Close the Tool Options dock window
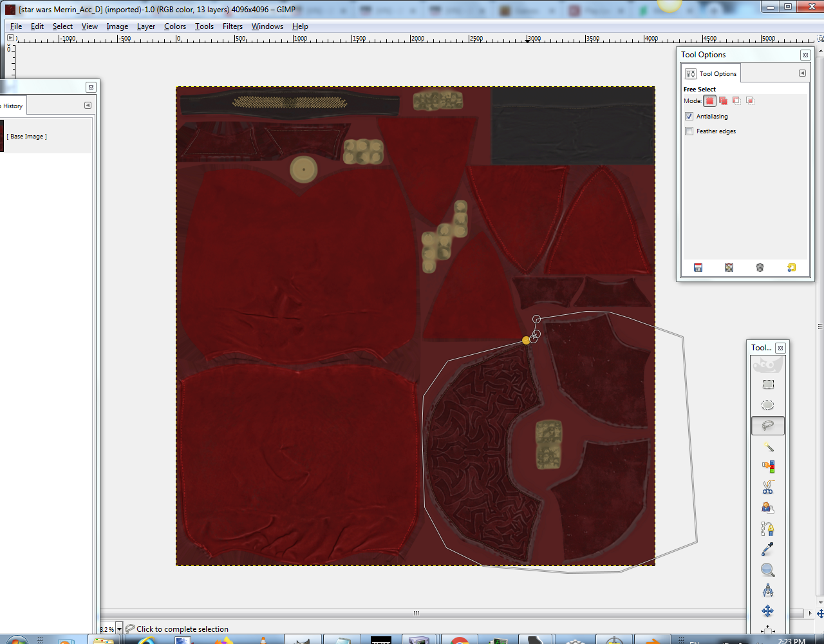The image size is (824, 644). [805, 55]
